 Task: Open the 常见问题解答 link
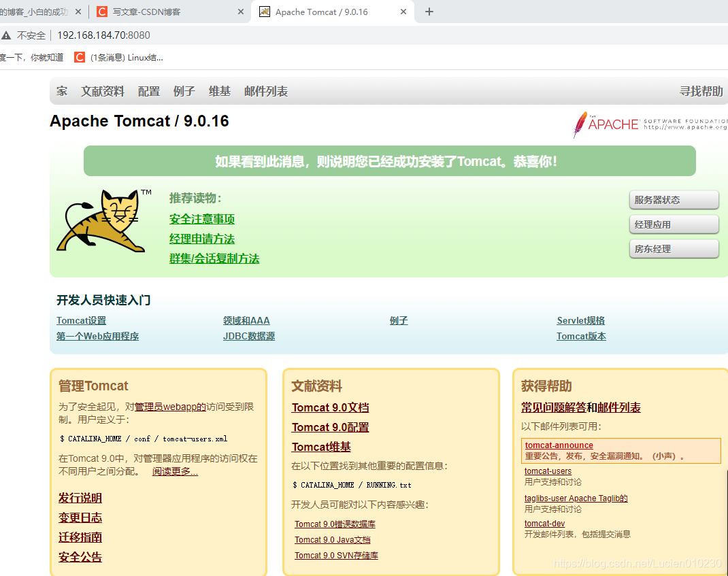(x=553, y=407)
